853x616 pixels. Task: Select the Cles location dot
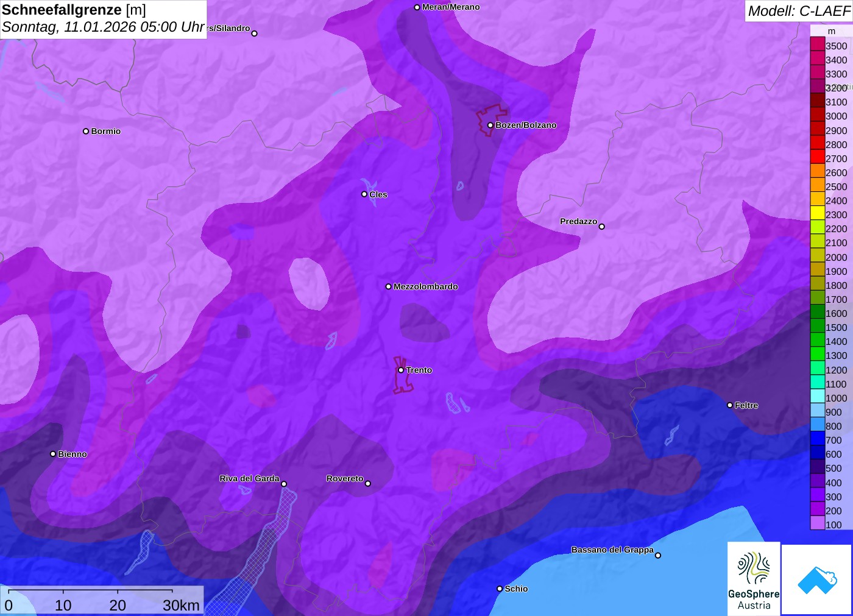364,194
